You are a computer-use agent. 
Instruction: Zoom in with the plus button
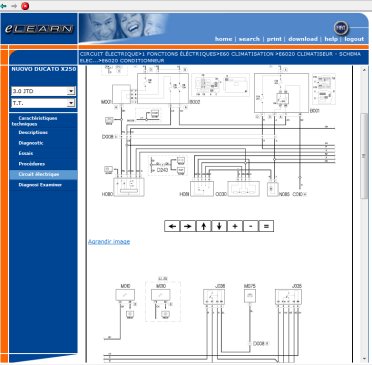click(235, 226)
